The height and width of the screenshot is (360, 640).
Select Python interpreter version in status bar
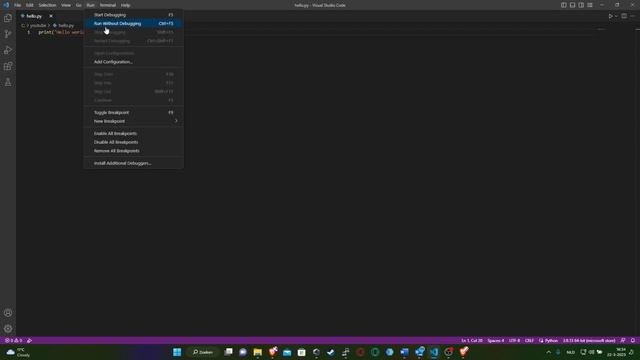pyautogui.click(x=589, y=340)
